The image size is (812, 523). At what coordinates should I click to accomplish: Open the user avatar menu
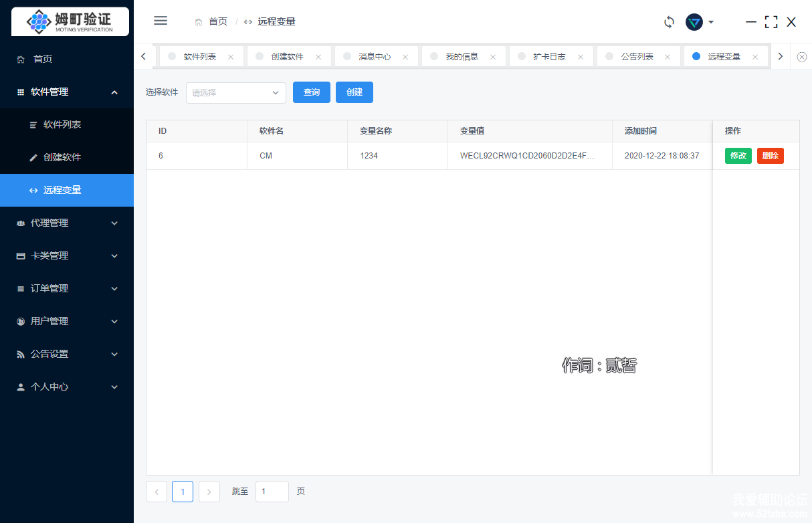(x=694, y=22)
